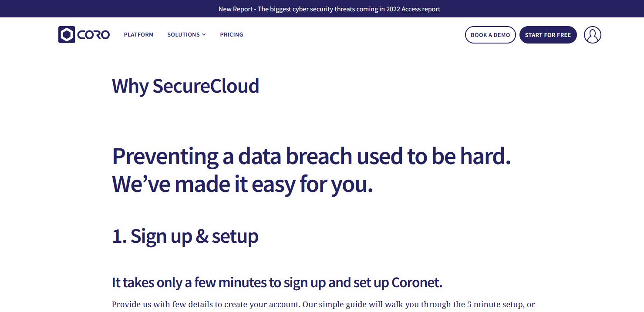Open the user account profile icon
This screenshot has width=644, height=312.
(592, 35)
